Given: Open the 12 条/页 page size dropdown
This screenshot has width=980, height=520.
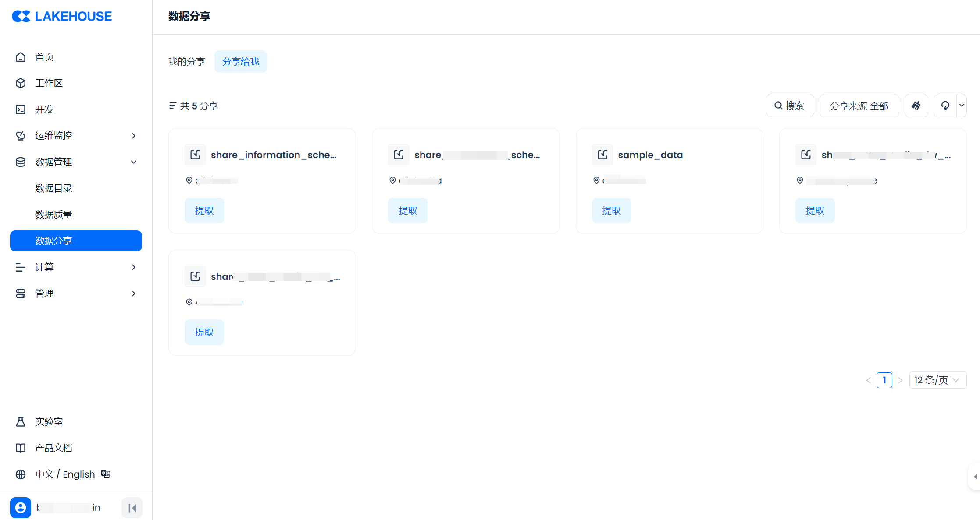Looking at the screenshot, I should coord(937,380).
